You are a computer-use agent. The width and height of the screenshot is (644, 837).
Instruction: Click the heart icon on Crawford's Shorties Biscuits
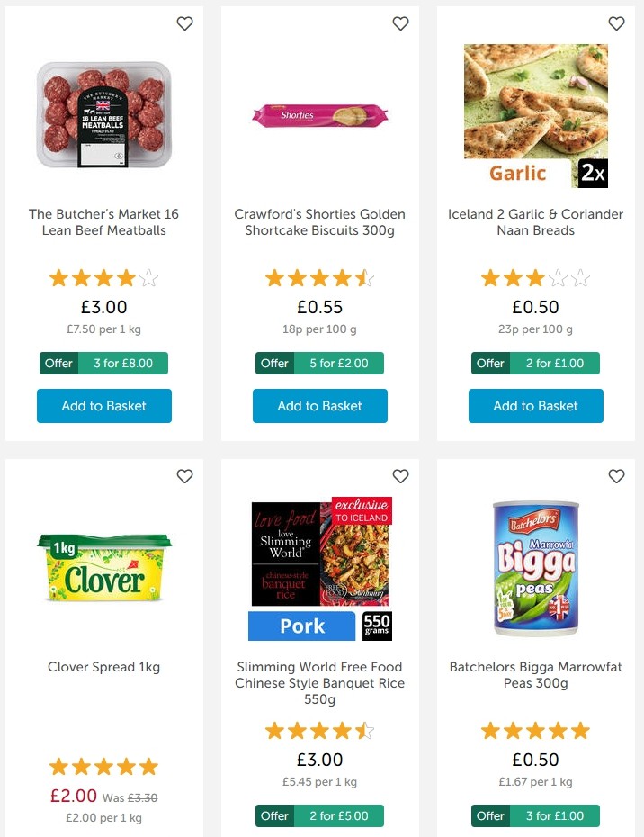tap(400, 23)
